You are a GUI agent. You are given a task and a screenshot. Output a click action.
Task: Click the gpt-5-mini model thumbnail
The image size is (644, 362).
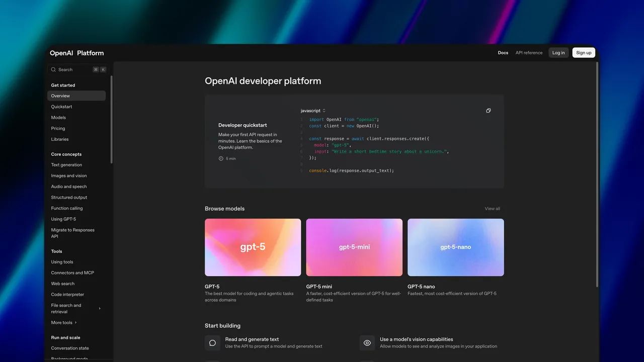tap(354, 247)
